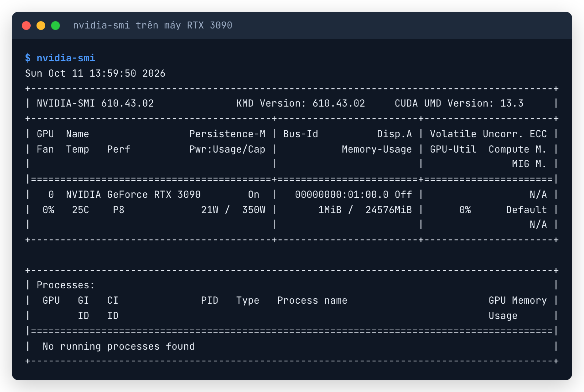Click the 'Disp.A' column header
584x392 pixels.
(x=394, y=134)
